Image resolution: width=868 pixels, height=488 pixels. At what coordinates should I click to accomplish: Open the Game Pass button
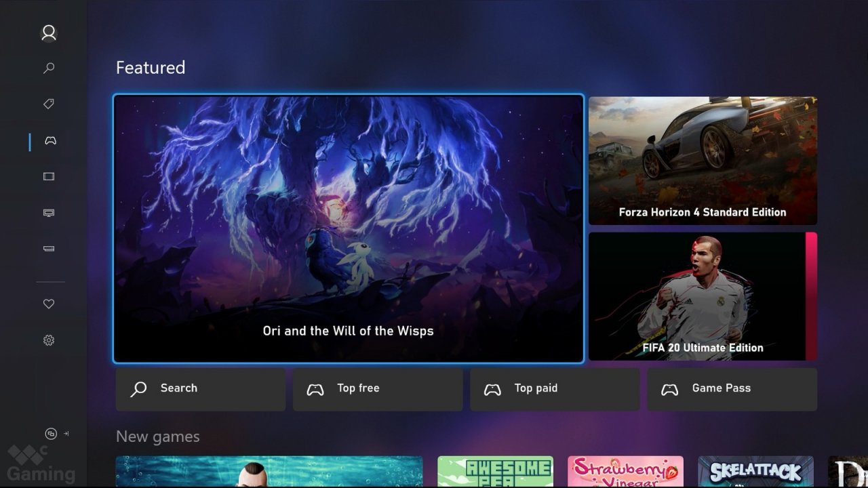coord(732,389)
